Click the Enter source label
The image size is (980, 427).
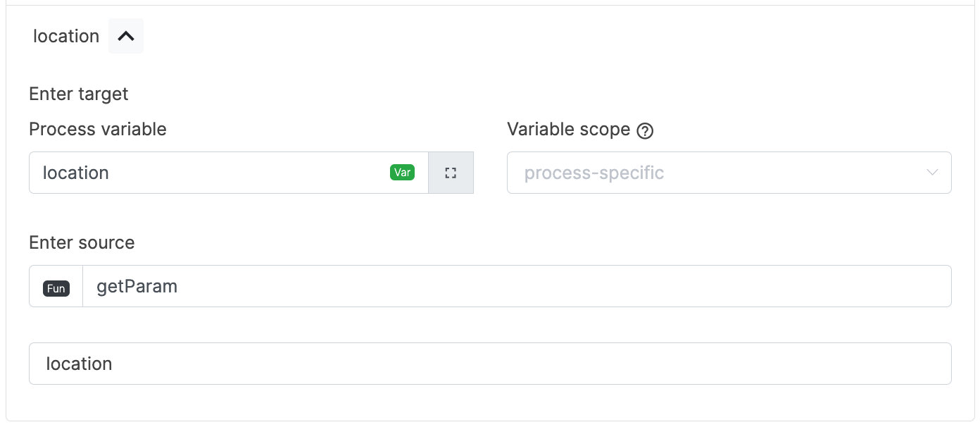tap(81, 242)
